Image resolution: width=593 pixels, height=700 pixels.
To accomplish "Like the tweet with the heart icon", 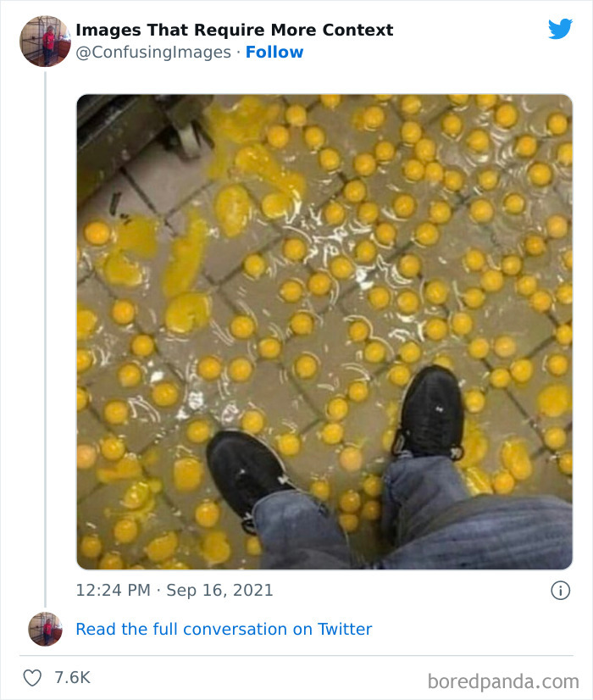I will [x=32, y=678].
